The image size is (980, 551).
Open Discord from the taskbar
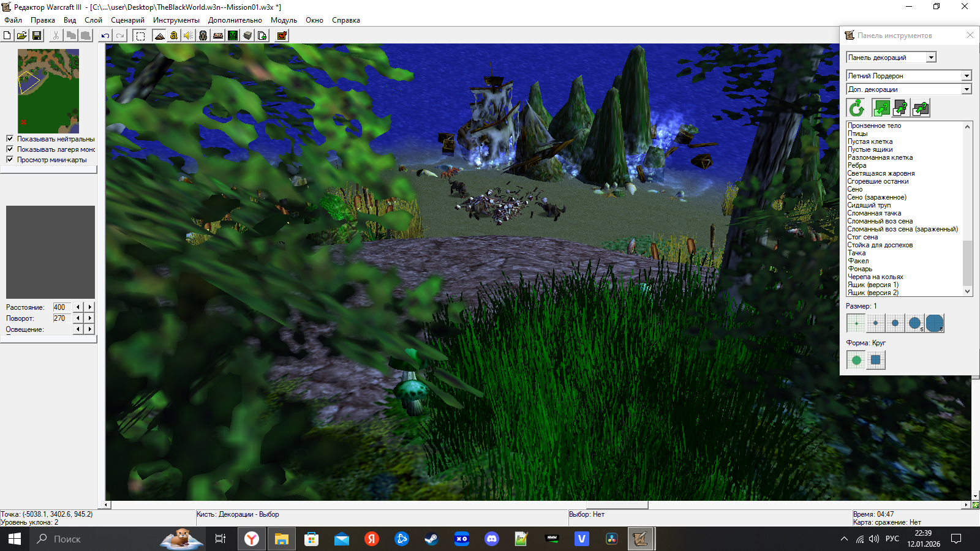(491, 539)
